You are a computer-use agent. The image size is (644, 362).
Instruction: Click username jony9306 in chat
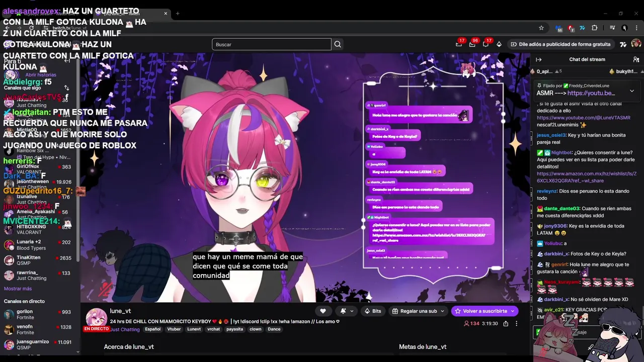[555, 226]
